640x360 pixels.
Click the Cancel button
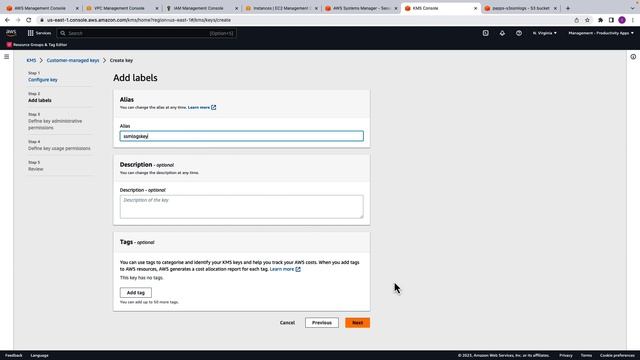coord(287,323)
